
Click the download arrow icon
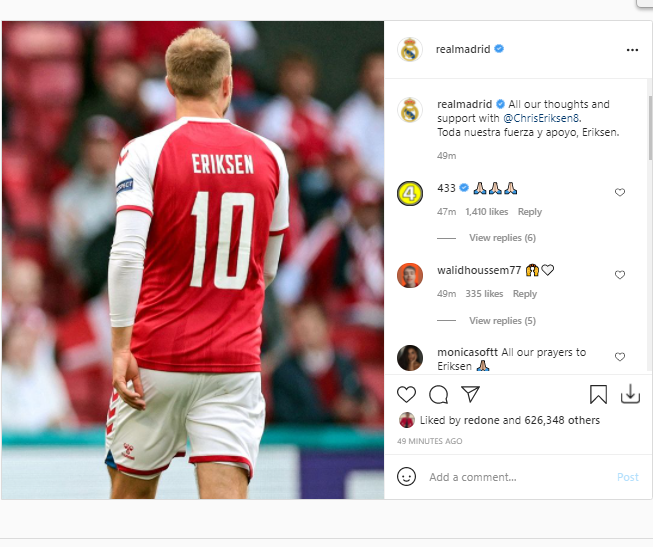630,394
